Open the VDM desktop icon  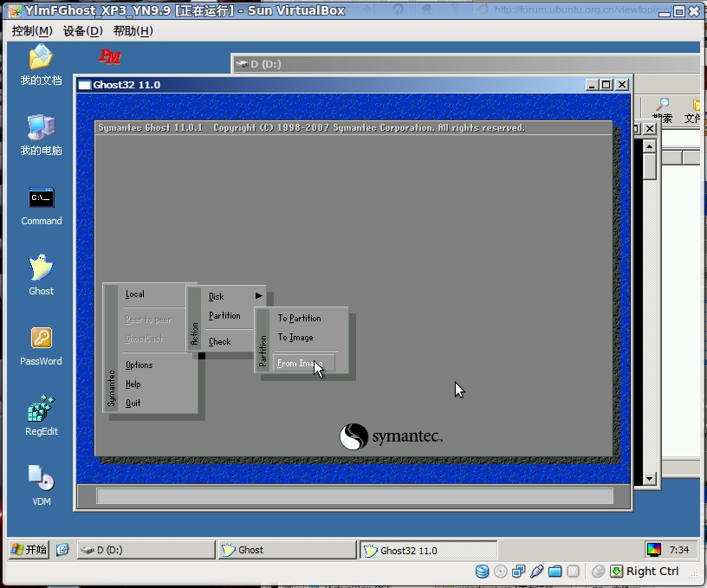tap(41, 485)
